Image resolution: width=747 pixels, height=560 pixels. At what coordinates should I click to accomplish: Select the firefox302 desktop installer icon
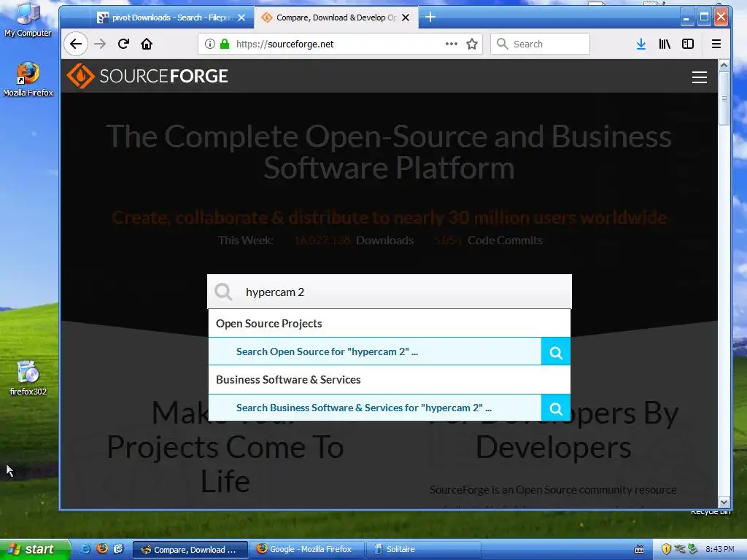coord(28,378)
